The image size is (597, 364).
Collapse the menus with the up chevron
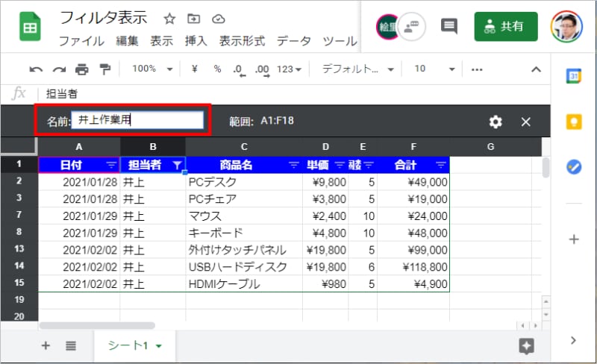click(536, 69)
